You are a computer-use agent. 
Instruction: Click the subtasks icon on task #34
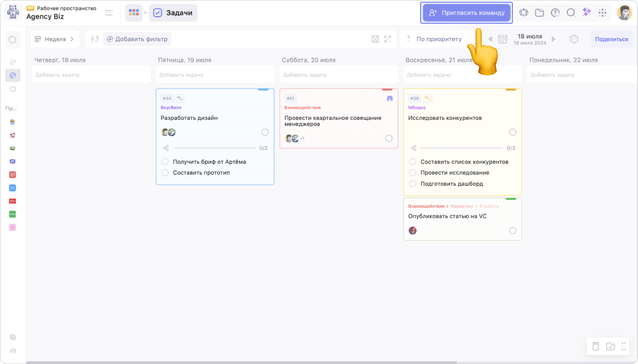pos(180,98)
